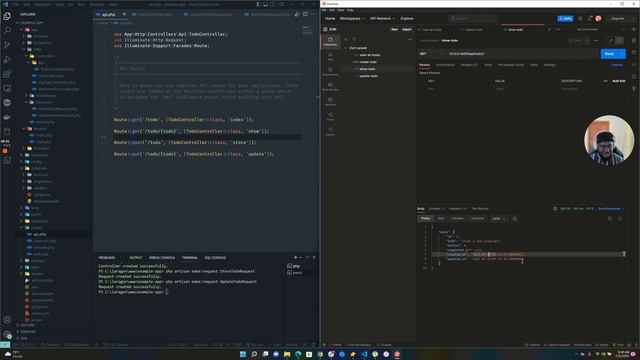Click Import button in Postman workspace
This screenshot has height=360, width=640.
tap(407, 29)
